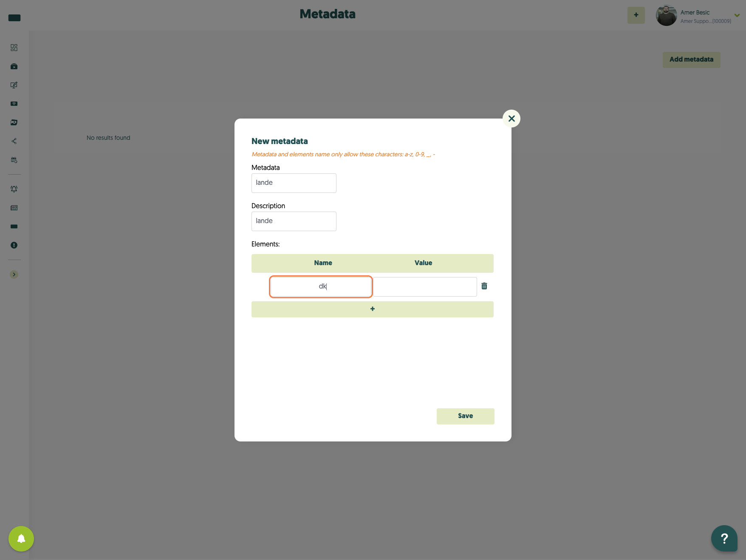746x560 pixels.
Task: Focus the Metadata name input field
Action: click(x=294, y=183)
